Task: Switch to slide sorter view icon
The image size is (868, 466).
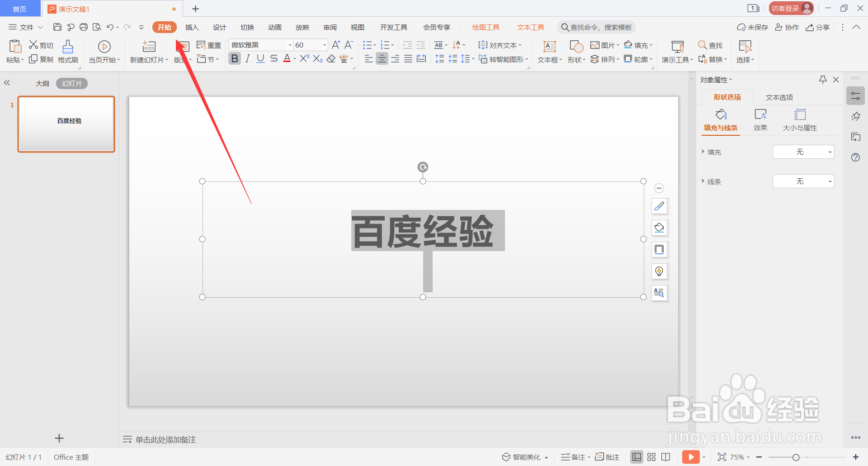Action: (x=651, y=456)
